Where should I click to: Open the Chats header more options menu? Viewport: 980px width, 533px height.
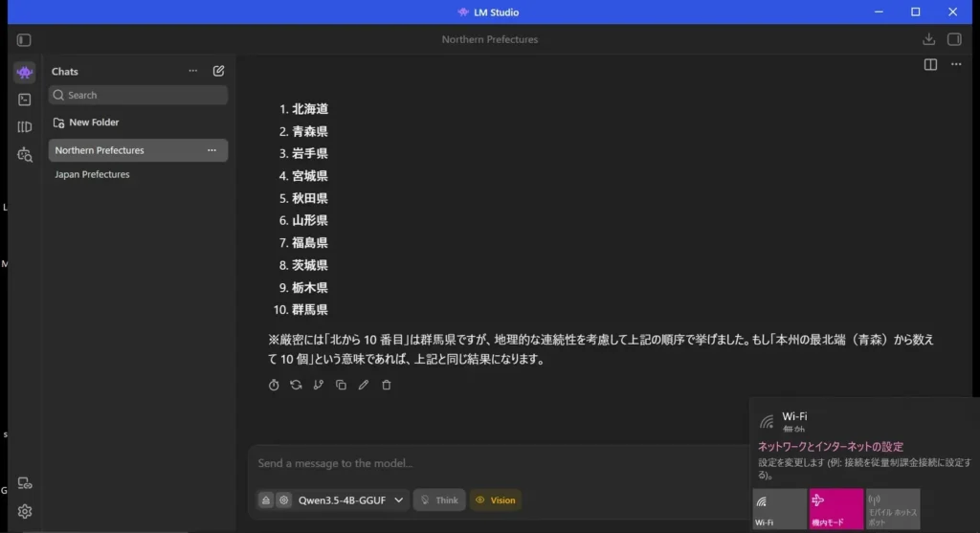[193, 71]
